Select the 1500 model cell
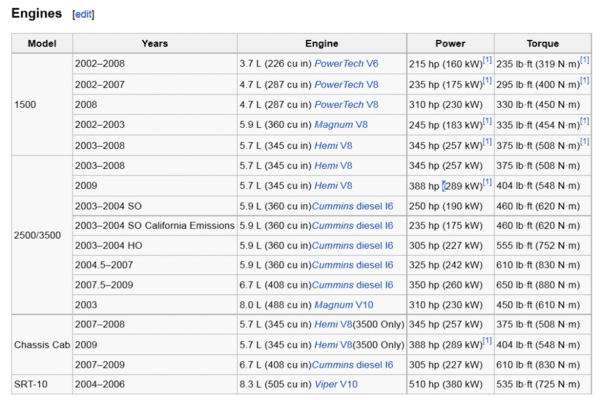The image size is (600, 400). [42, 104]
